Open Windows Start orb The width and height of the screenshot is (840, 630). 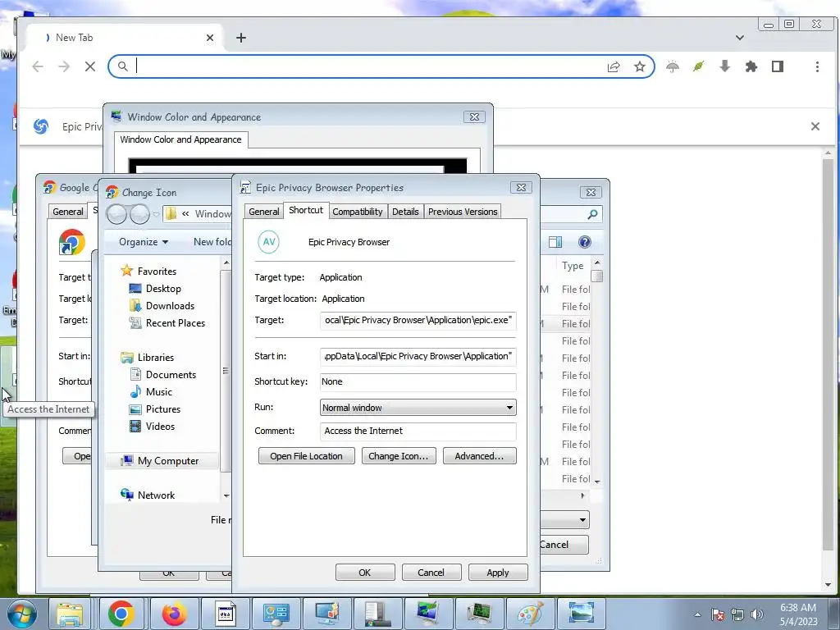coord(21,614)
